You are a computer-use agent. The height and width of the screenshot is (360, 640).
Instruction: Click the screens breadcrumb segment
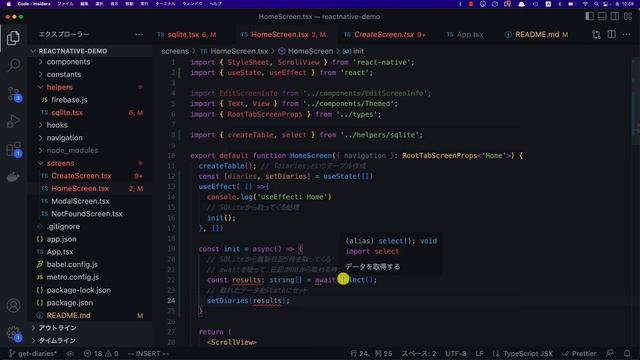(x=175, y=51)
